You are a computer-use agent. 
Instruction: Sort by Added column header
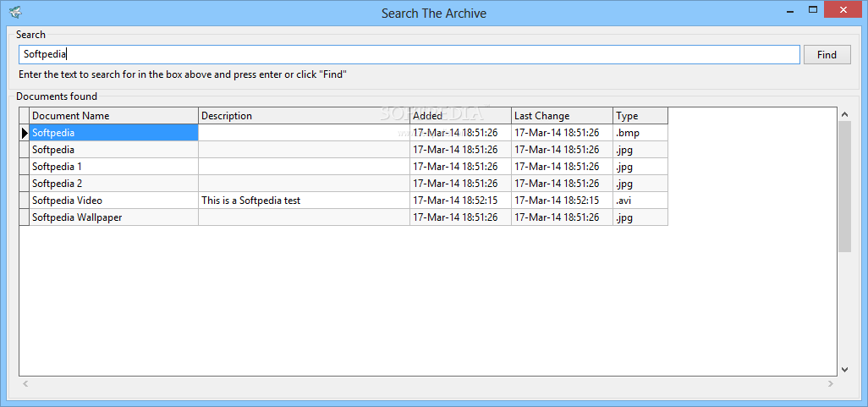pos(460,116)
